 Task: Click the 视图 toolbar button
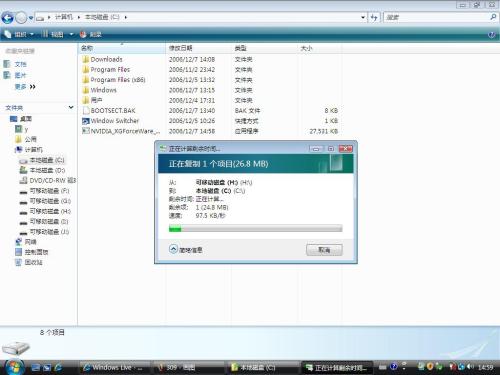53,34
